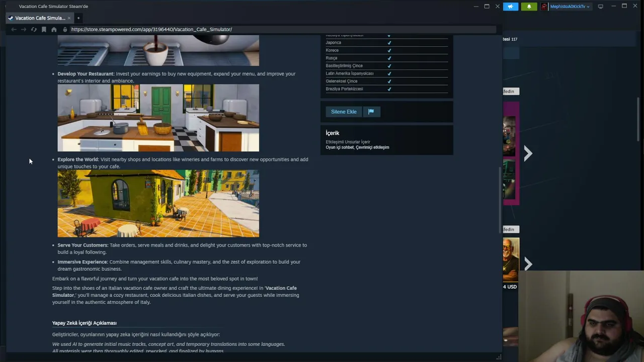This screenshot has width=644, height=362.
Task: Click the Sitene Ekle button
Action: tap(344, 112)
